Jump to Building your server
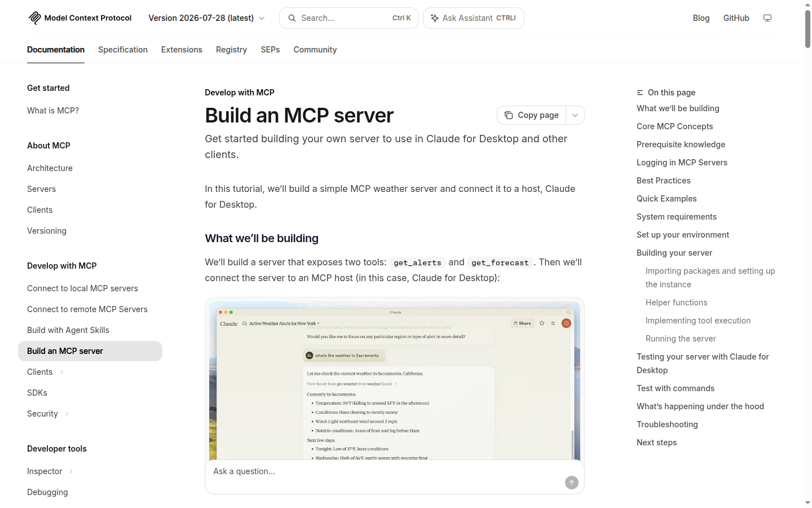Viewport: 812px width, 508px height. 674,253
